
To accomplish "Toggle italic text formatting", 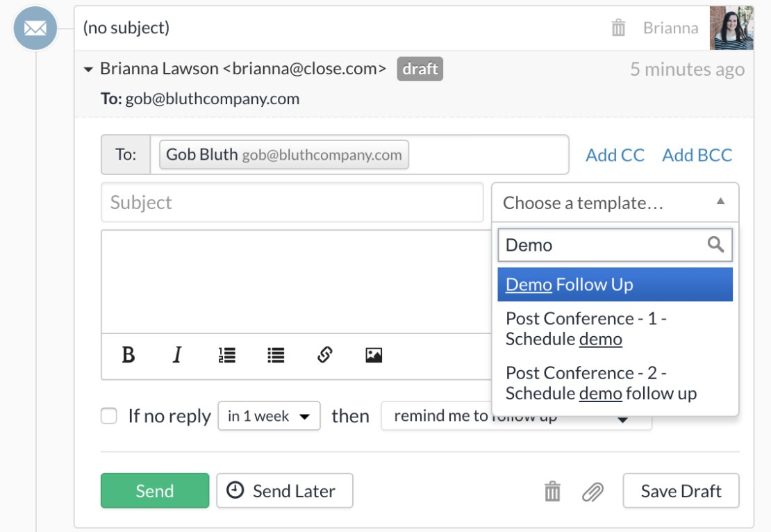I will click(x=177, y=356).
